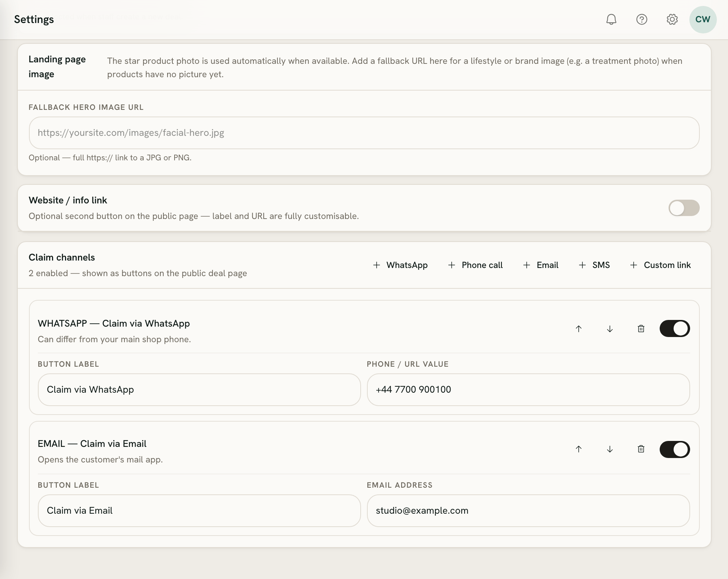Delete the WhatsApp claim channel

tap(641, 329)
